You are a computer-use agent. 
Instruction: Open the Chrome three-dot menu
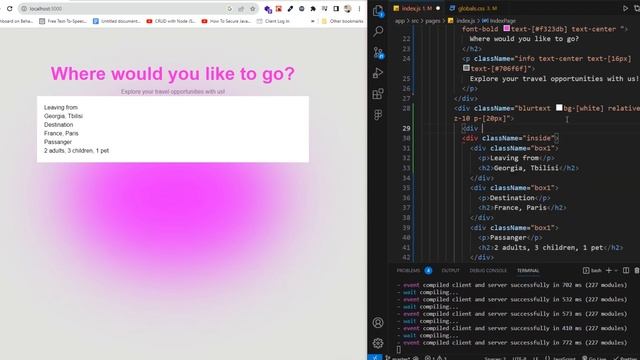359,9
